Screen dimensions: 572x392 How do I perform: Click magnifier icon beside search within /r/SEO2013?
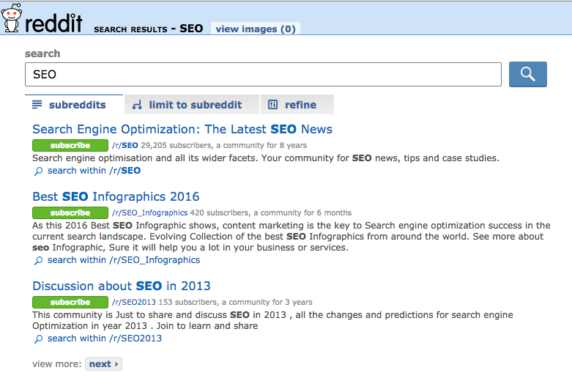pos(38,339)
